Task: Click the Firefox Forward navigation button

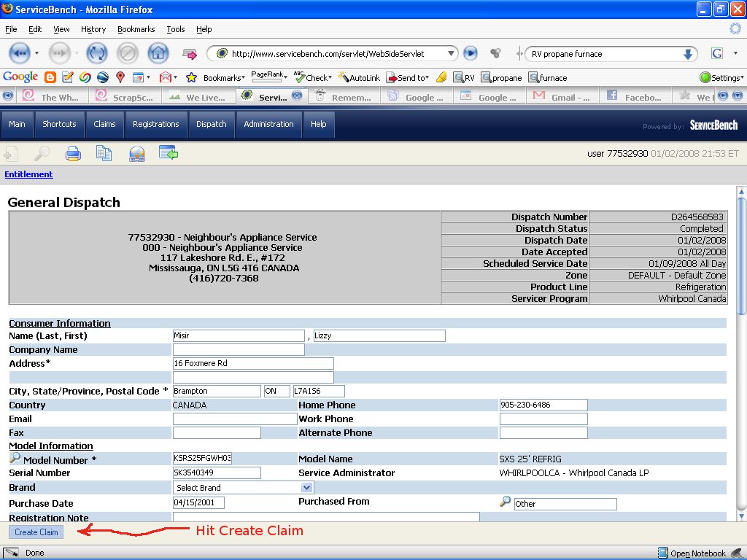Action: click(x=60, y=53)
